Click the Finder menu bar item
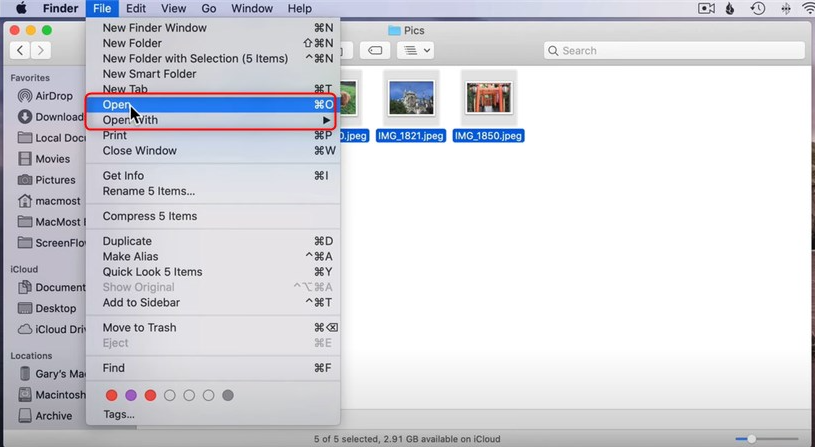The image size is (815, 447). click(60, 8)
